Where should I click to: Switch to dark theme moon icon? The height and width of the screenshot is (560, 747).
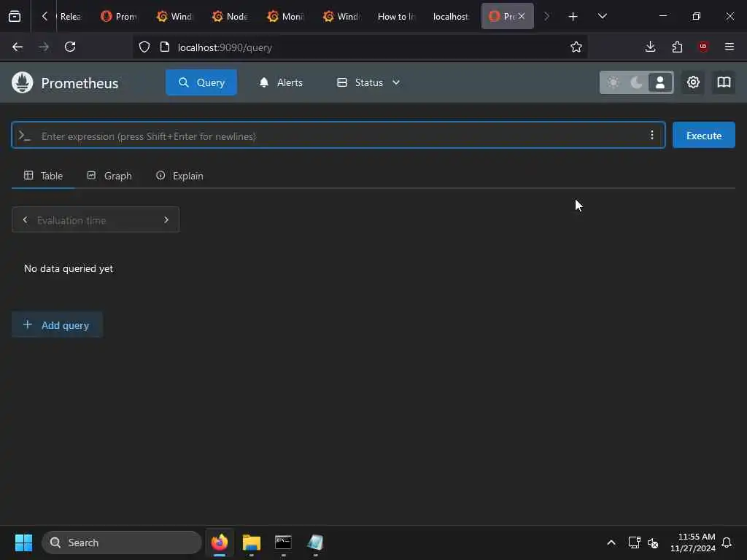click(x=636, y=82)
